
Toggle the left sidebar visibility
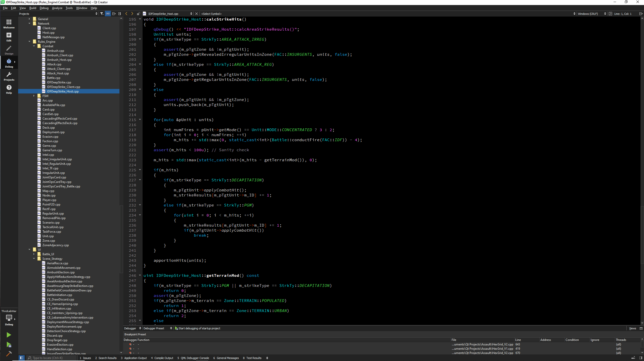(21, 358)
